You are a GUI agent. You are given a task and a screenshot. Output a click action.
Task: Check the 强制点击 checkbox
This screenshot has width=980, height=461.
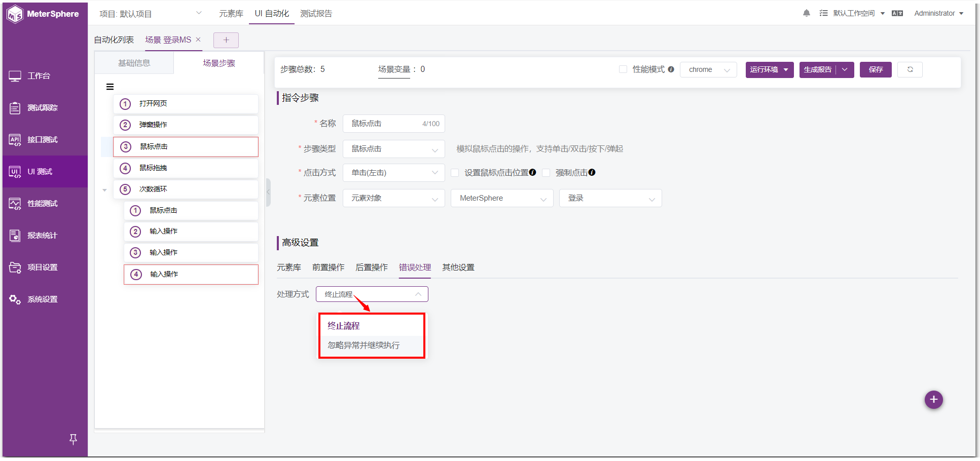click(x=546, y=173)
